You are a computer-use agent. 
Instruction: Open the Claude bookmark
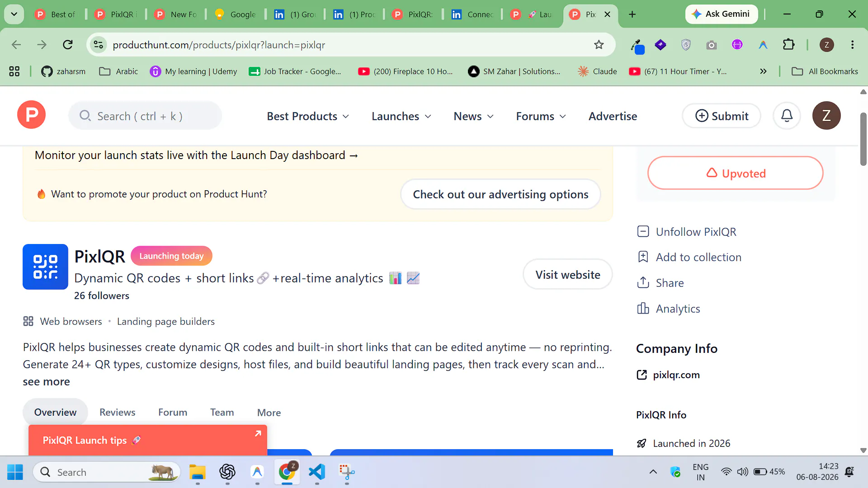pos(597,71)
